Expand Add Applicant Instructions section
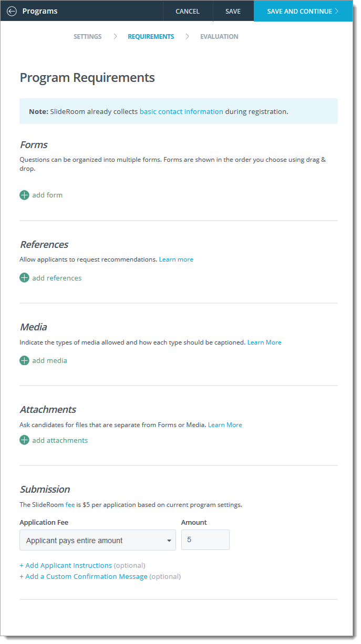The width and height of the screenshot is (361, 644). click(66, 565)
